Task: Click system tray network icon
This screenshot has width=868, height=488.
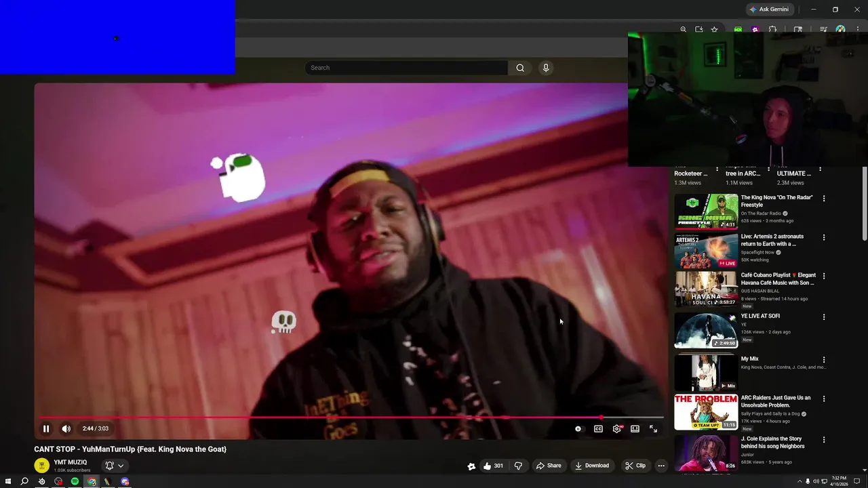Action: 824,481
